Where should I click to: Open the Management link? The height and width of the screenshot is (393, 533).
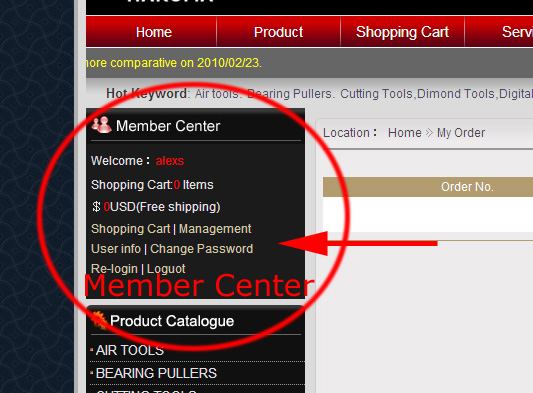tap(215, 229)
